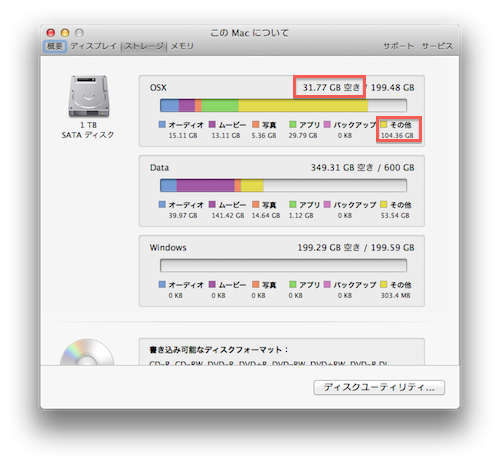Click the green アプリ swatch under OSX
Screen dimensions: 500x465
pos(293,124)
